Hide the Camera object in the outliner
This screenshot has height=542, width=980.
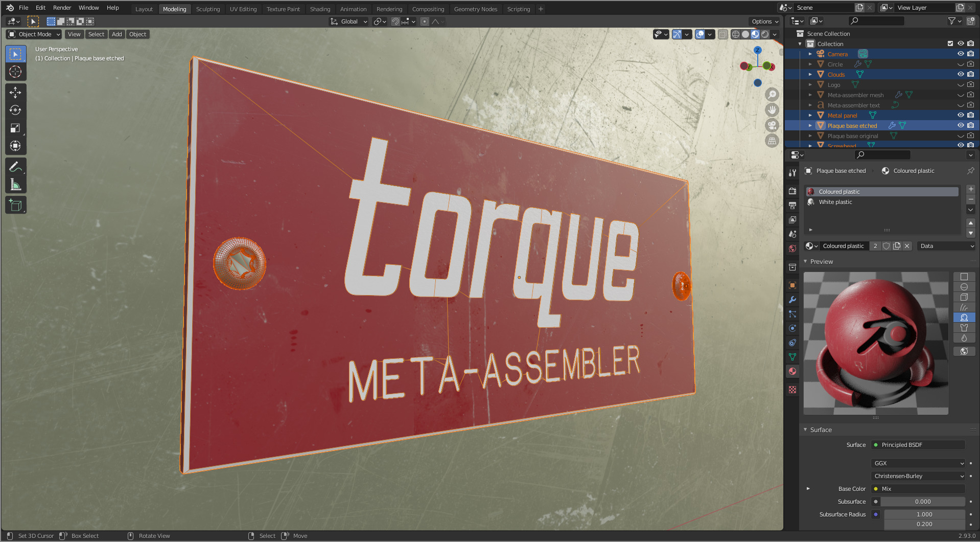click(961, 54)
